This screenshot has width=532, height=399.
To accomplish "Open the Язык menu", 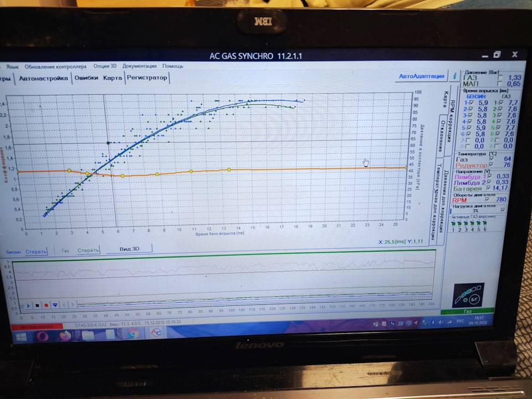I will (13, 67).
